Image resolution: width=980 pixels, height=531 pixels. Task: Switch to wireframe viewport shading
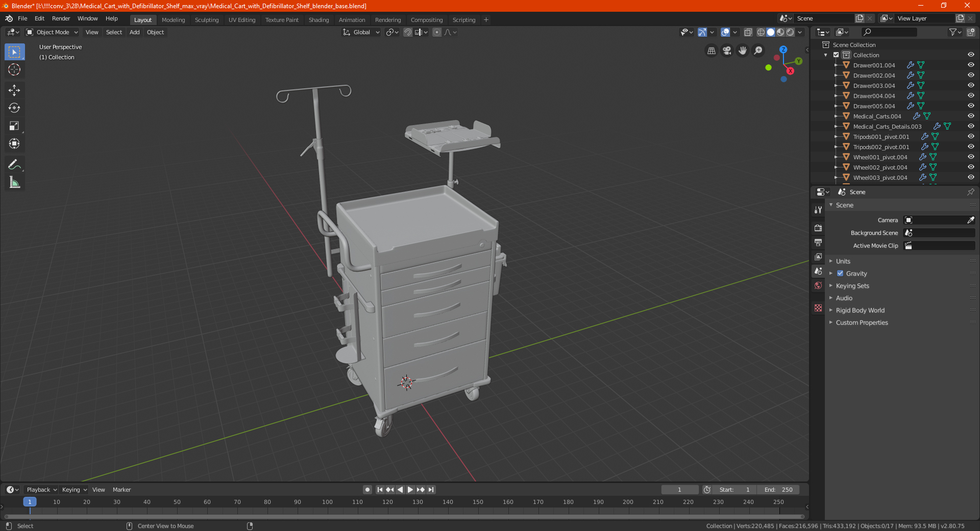761,32
